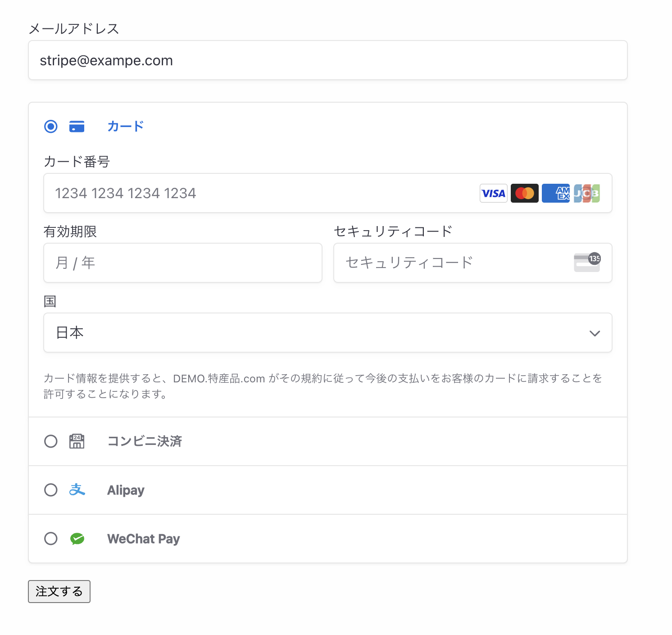Viewport: 672px width, 635px height.
Task: Click the 有効期限 expiry input field
Action: pos(182,263)
